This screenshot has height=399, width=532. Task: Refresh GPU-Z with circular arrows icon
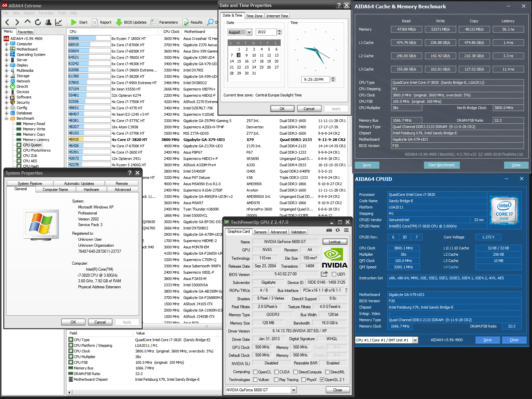pyautogui.click(x=337, y=230)
